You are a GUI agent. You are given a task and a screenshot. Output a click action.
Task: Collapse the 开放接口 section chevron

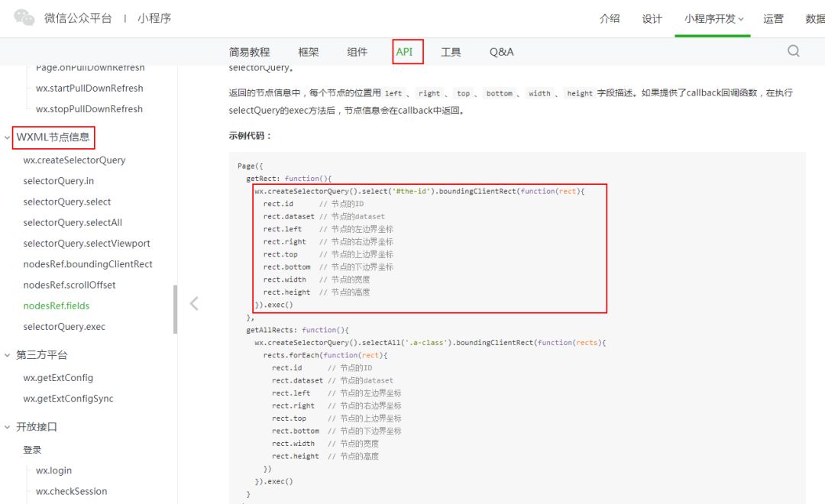[8, 427]
